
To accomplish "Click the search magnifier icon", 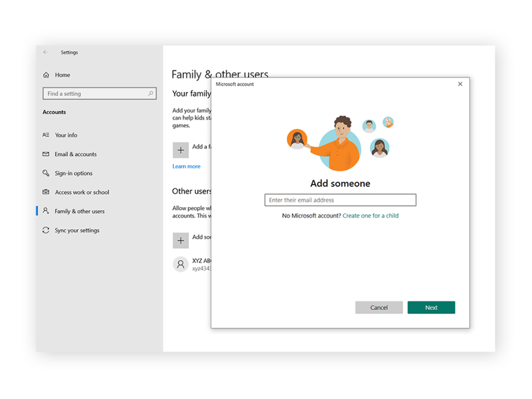I will point(150,93).
